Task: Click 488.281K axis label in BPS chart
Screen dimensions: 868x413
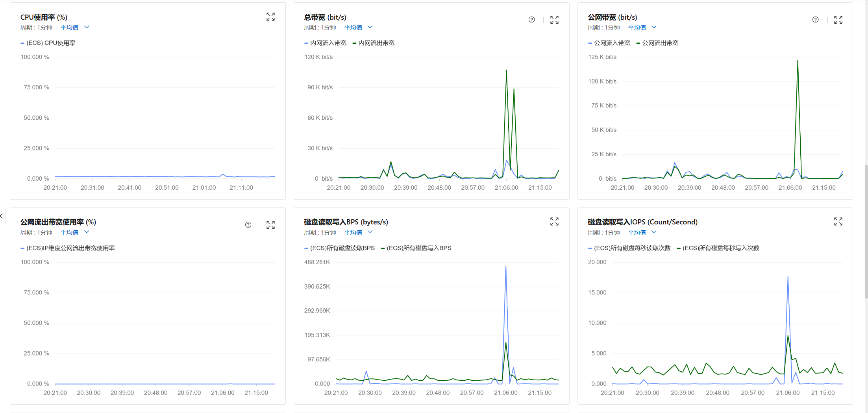Action: pyautogui.click(x=317, y=262)
